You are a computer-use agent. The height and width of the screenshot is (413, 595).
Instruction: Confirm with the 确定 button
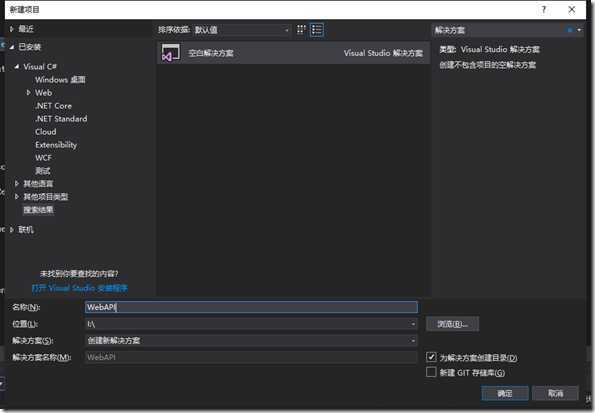click(x=505, y=393)
